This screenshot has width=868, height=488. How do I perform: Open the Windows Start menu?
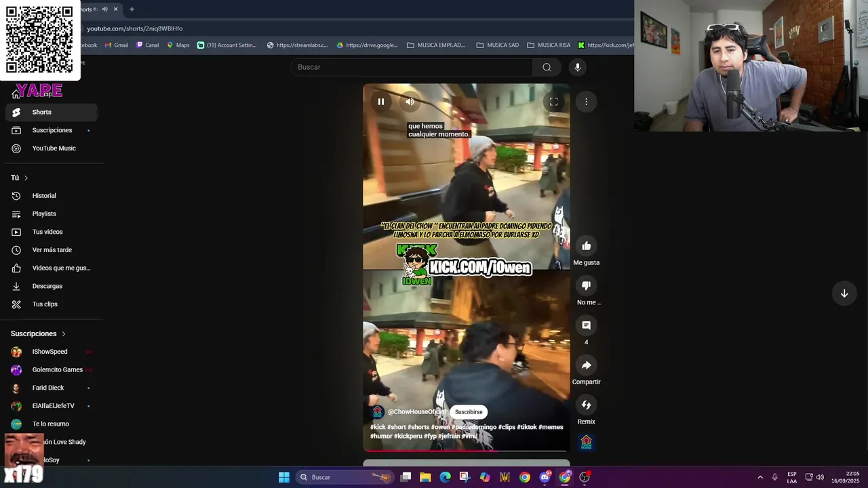point(284,477)
